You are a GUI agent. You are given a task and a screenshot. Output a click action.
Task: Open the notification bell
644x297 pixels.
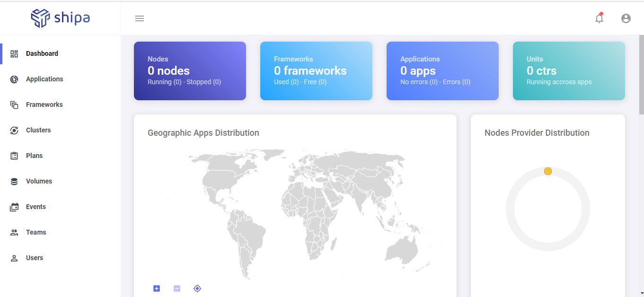pyautogui.click(x=599, y=18)
